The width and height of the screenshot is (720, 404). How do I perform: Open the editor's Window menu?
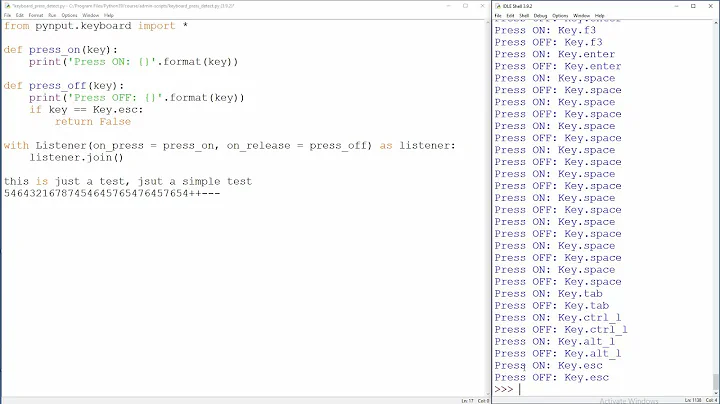click(91, 15)
